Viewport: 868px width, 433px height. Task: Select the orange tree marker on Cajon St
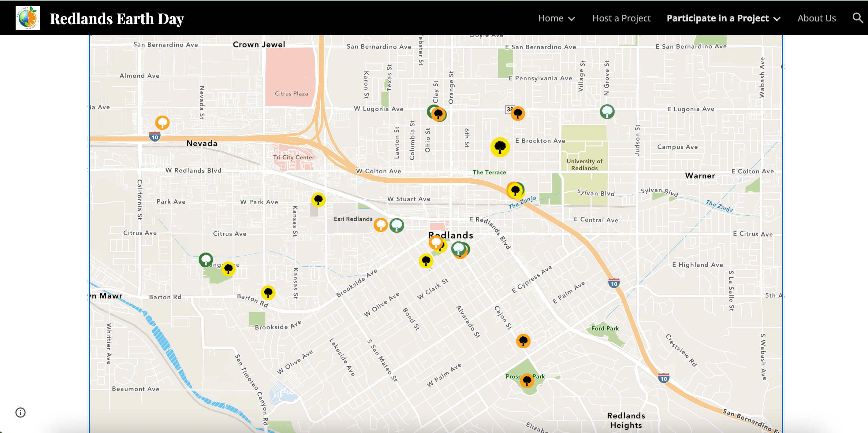click(523, 341)
